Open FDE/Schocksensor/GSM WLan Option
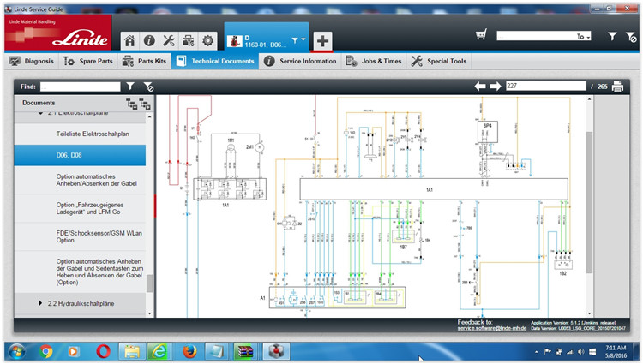 pyautogui.click(x=80, y=236)
